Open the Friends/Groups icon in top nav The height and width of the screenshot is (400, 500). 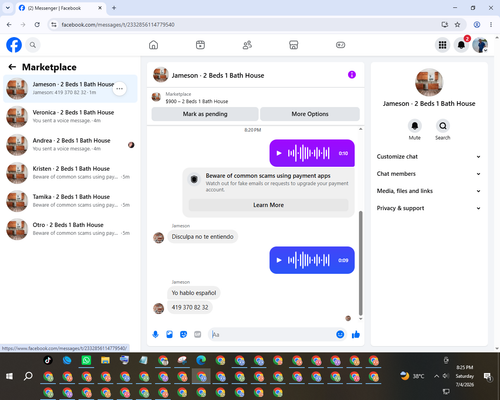[x=247, y=45]
